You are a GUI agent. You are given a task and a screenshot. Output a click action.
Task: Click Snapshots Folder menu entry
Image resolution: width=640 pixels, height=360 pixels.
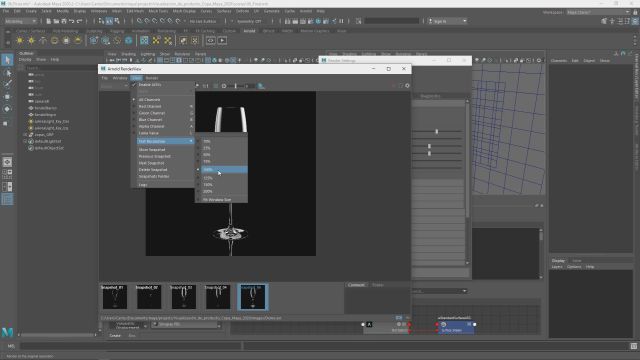pyautogui.click(x=154, y=176)
